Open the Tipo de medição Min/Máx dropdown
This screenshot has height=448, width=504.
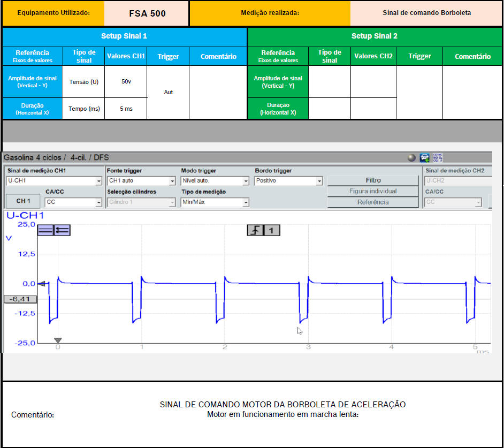(x=246, y=202)
